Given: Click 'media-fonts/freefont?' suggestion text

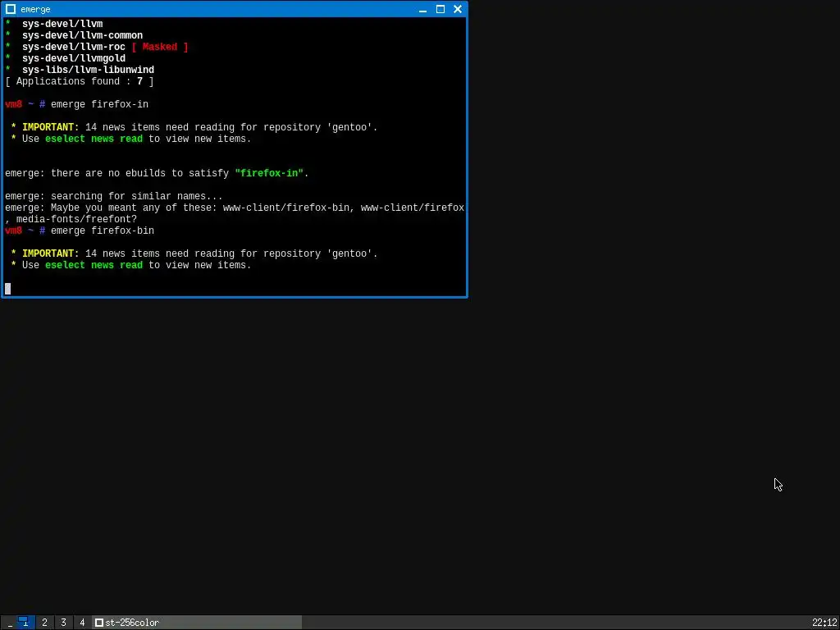Looking at the screenshot, I should coord(76,220).
